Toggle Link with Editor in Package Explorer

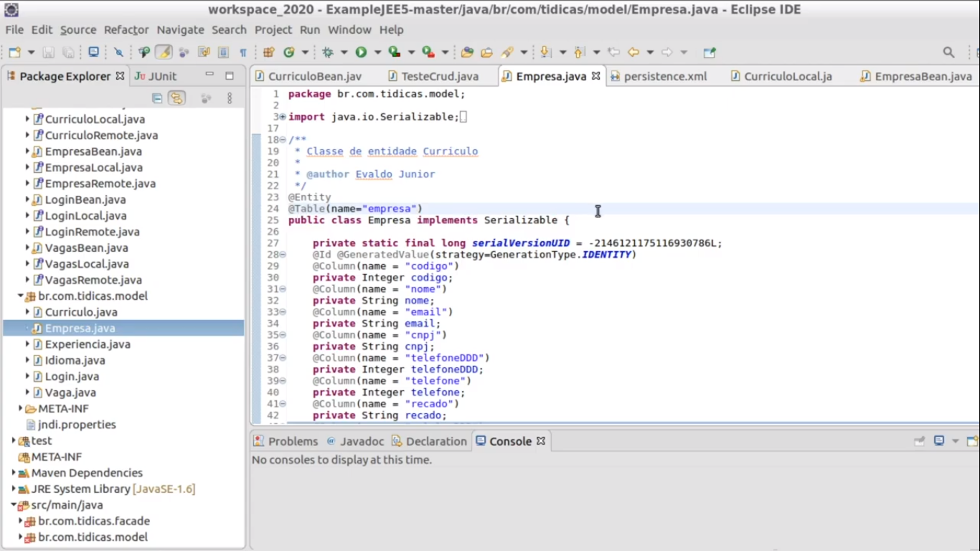[x=176, y=98]
